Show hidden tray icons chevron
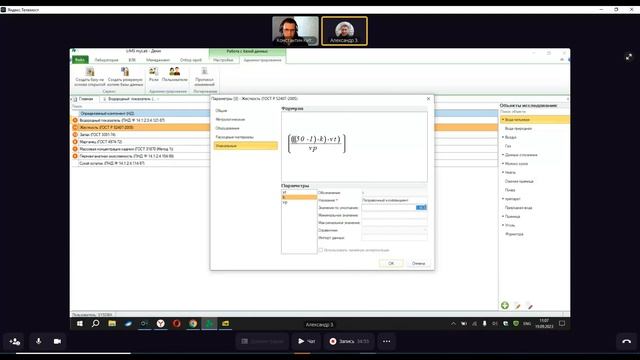Image resolution: width=640 pixels, height=360 pixels. (x=453, y=324)
